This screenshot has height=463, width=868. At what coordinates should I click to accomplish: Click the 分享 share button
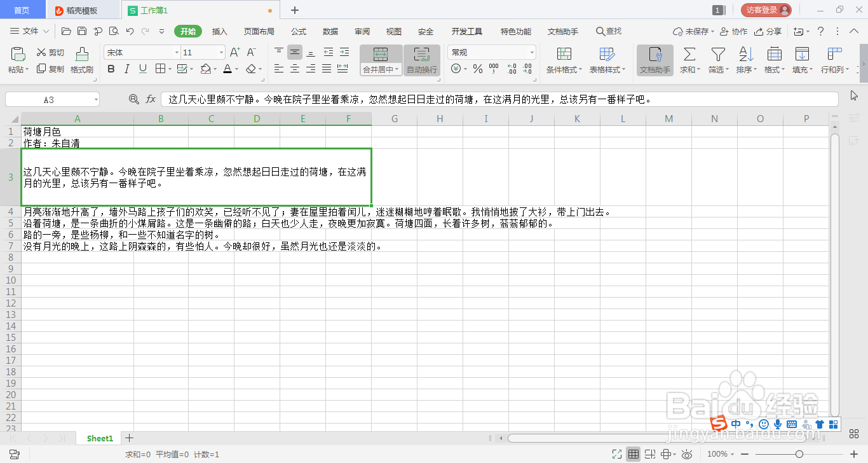pos(768,31)
